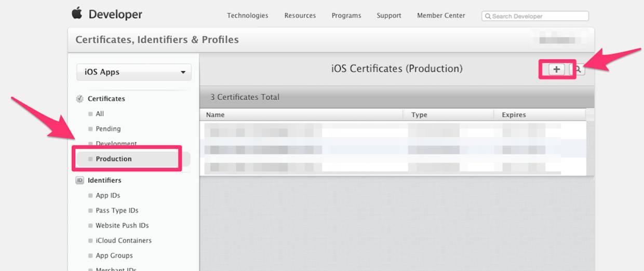Viewport: 644px width, 271px height.
Task: Open the iOS Apps platform dropdown
Action: 133,72
